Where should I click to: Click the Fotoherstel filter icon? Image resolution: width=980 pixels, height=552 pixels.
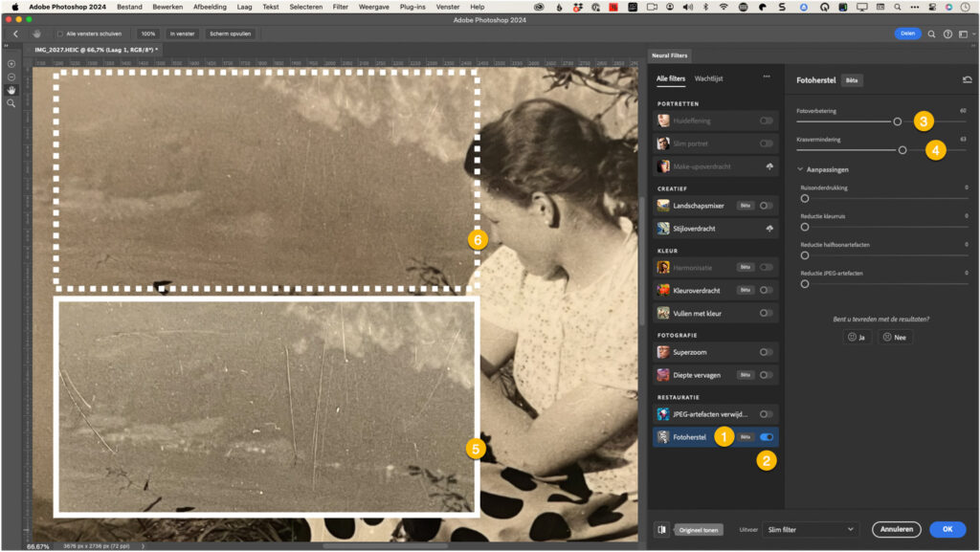[663, 437]
